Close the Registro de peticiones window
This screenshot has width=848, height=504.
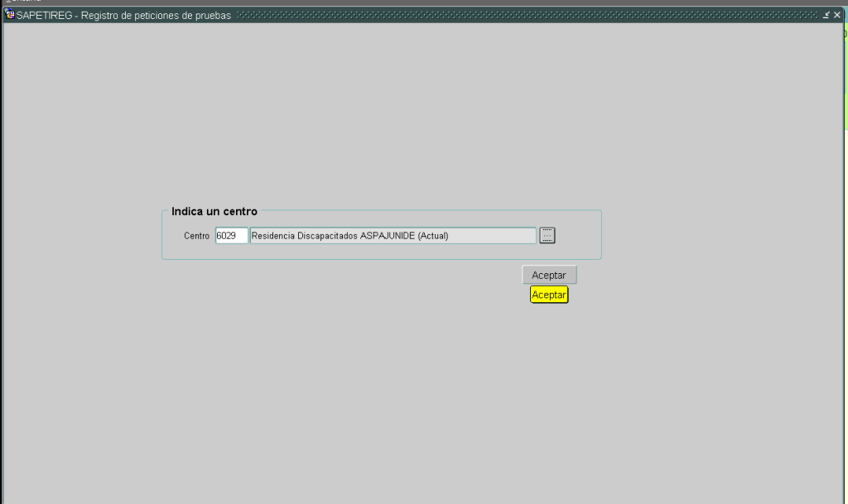click(837, 17)
